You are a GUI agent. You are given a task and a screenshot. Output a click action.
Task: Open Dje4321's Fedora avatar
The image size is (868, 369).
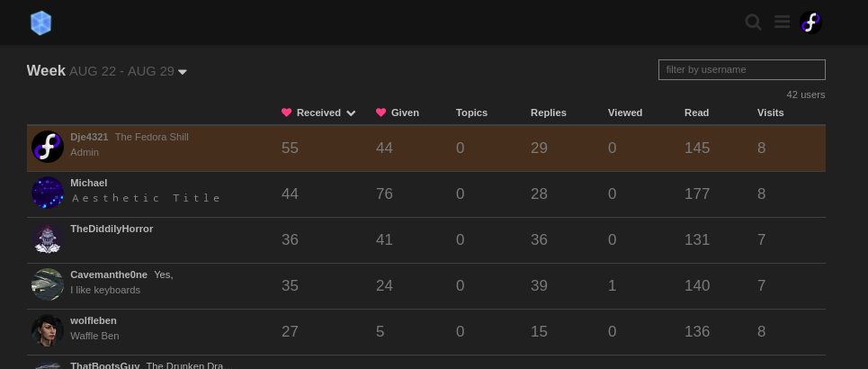48,147
